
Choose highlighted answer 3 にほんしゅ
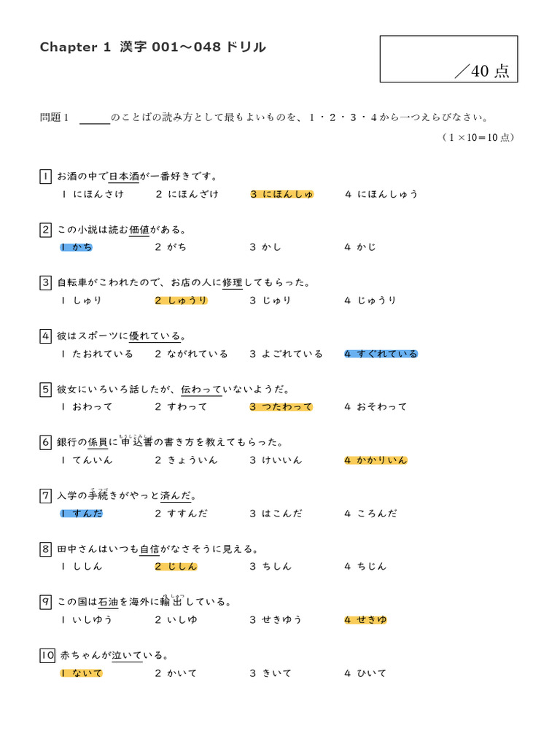[x=281, y=194]
